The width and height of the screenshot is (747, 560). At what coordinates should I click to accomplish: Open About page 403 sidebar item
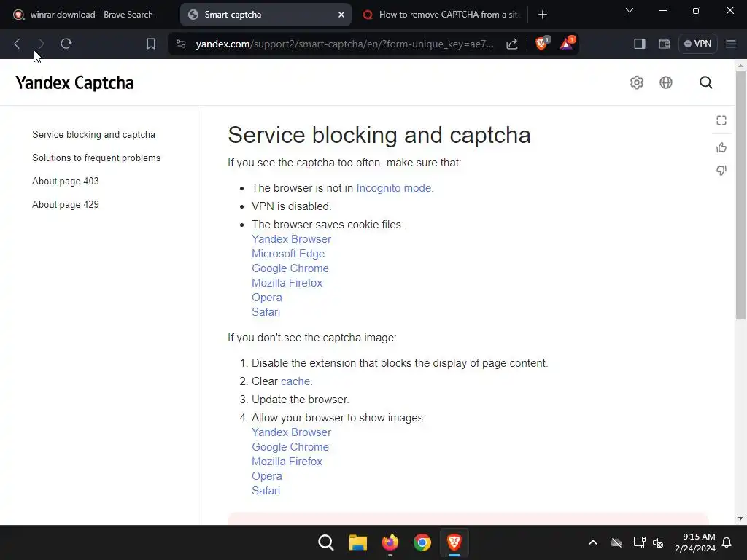coord(65,181)
